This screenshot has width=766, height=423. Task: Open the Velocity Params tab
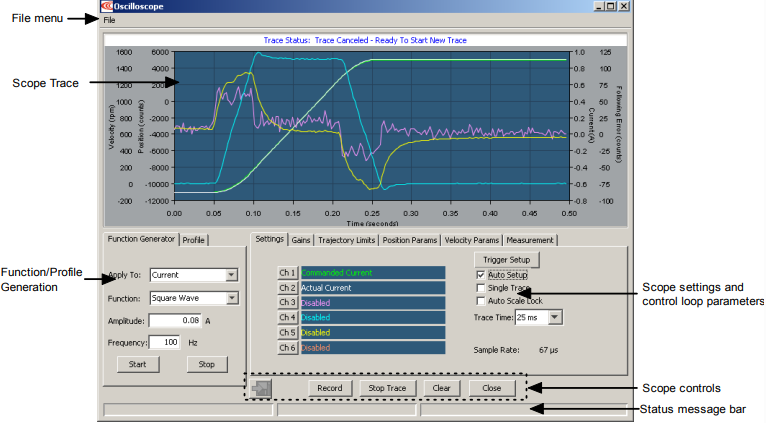point(471,240)
